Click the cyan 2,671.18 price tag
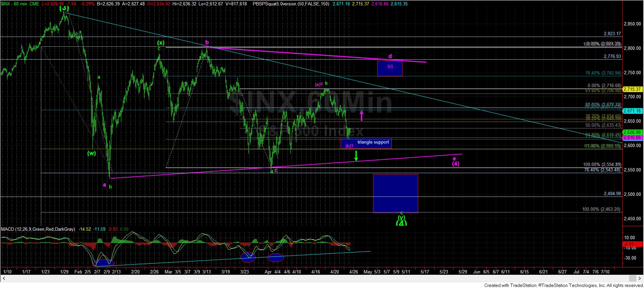644x288 pixels. point(632,111)
